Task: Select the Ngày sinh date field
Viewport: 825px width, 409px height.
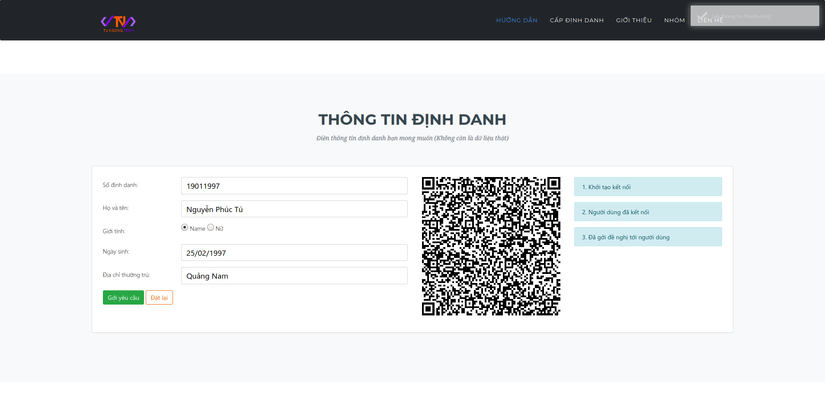Action: [294, 253]
